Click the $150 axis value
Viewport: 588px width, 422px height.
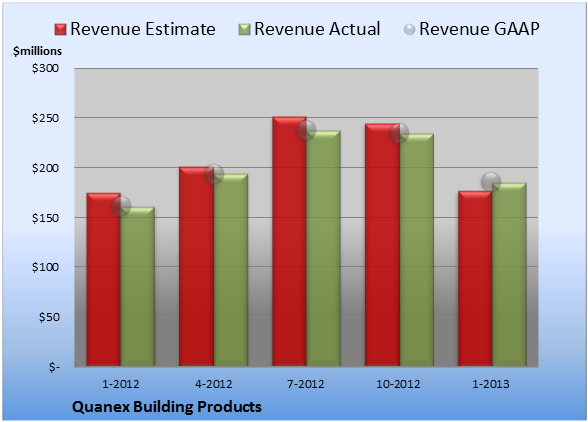click(x=45, y=218)
